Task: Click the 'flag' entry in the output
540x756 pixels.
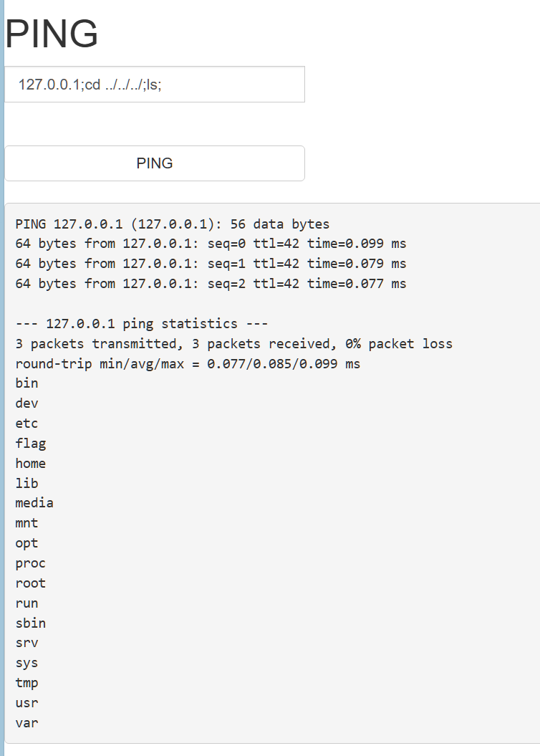Action: click(30, 444)
